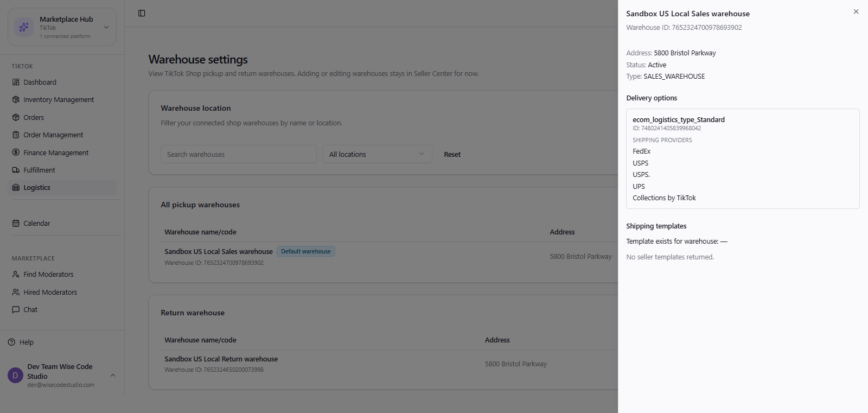Open Inventory Management from sidebar
868x413 pixels.
point(62,100)
